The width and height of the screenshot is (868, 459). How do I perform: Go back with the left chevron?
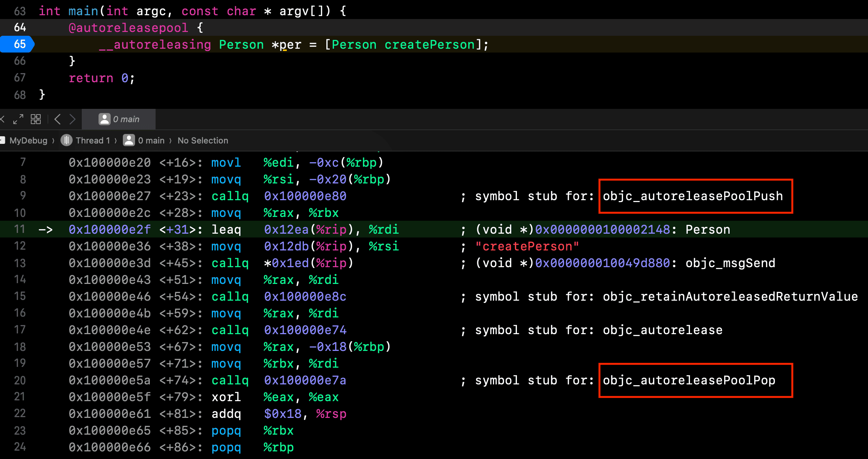click(x=57, y=120)
